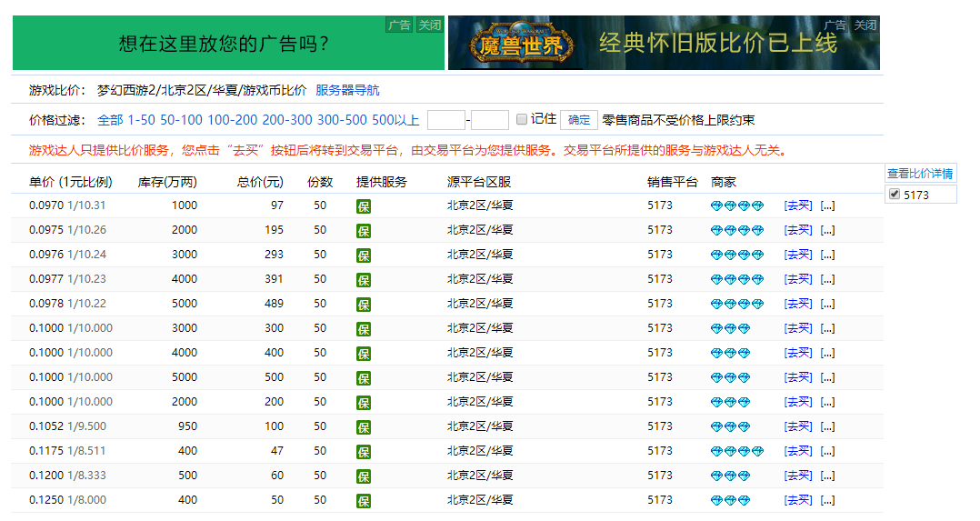Open the 服务器导航 server navigation link
Viewport: 980px width, 521px height.
pyautogui.click(x=347, y=90)
